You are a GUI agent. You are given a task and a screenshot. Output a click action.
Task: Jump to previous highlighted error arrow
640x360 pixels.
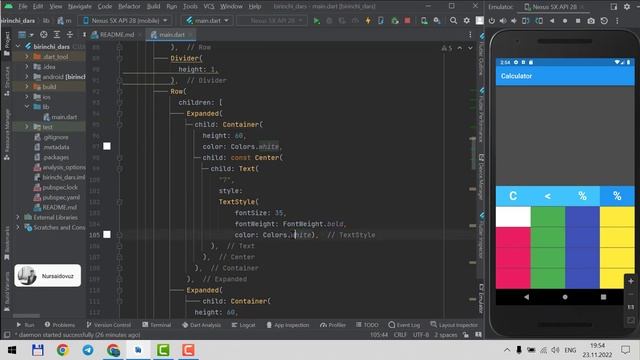tap(460, 48)
